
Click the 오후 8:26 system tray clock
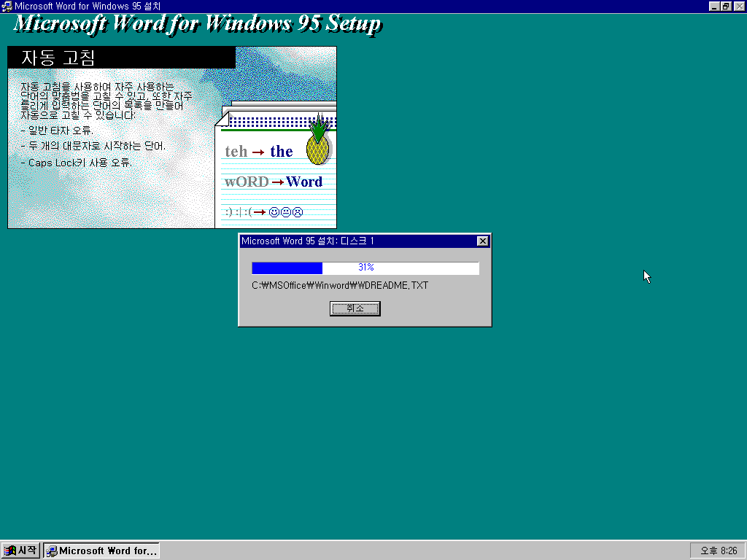point(719,551)
